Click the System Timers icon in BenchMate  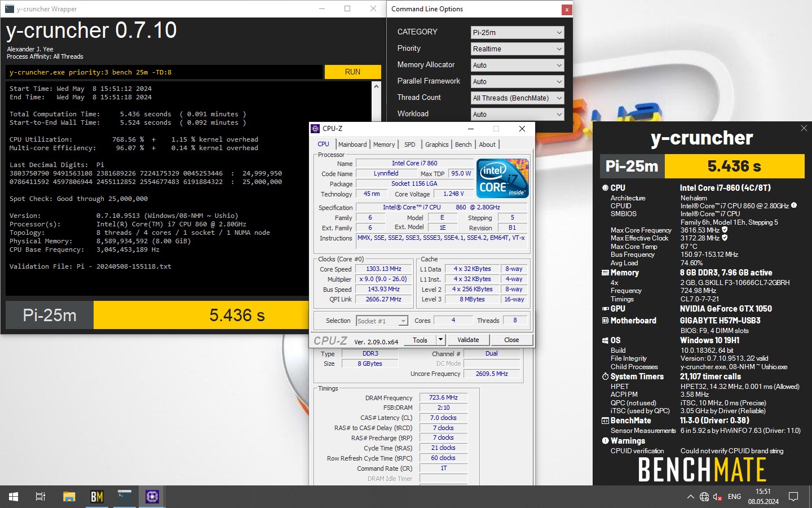(605, 376)
